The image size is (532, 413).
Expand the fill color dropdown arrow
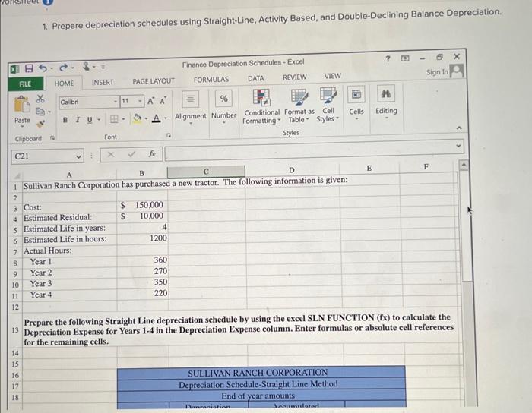click(146, 118)
